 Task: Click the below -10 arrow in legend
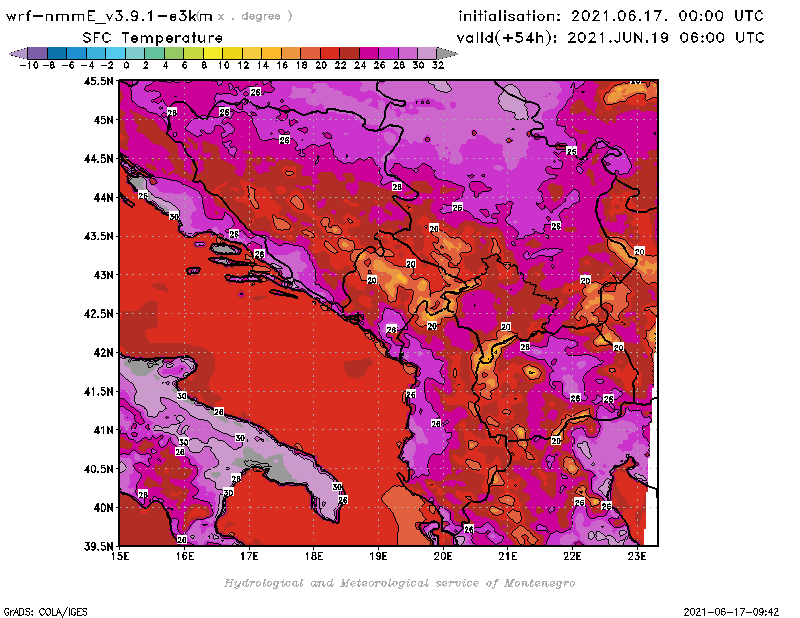click(x=18, y=53)
